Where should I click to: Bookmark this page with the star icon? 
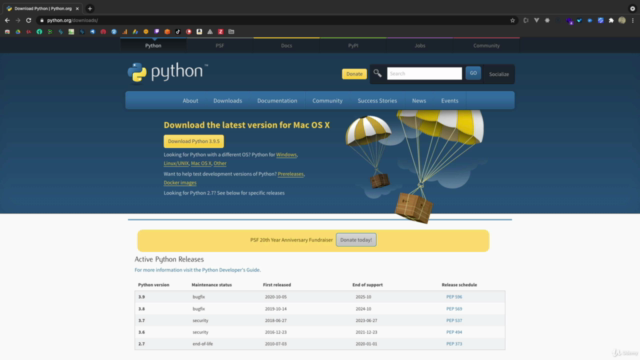[513, 20]
